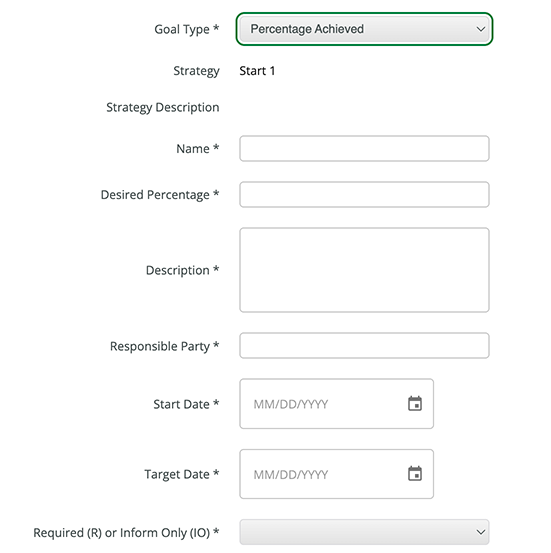This screenshot has width=551, height=553.
Task: Open the Start Date calendar picker icon
Action: (415, 403)
